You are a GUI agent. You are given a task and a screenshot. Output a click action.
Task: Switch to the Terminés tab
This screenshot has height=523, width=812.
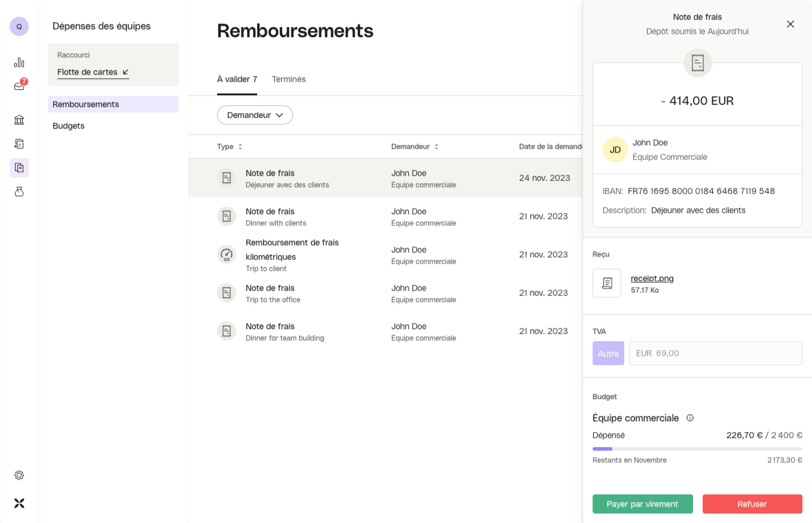coord(289,79)
